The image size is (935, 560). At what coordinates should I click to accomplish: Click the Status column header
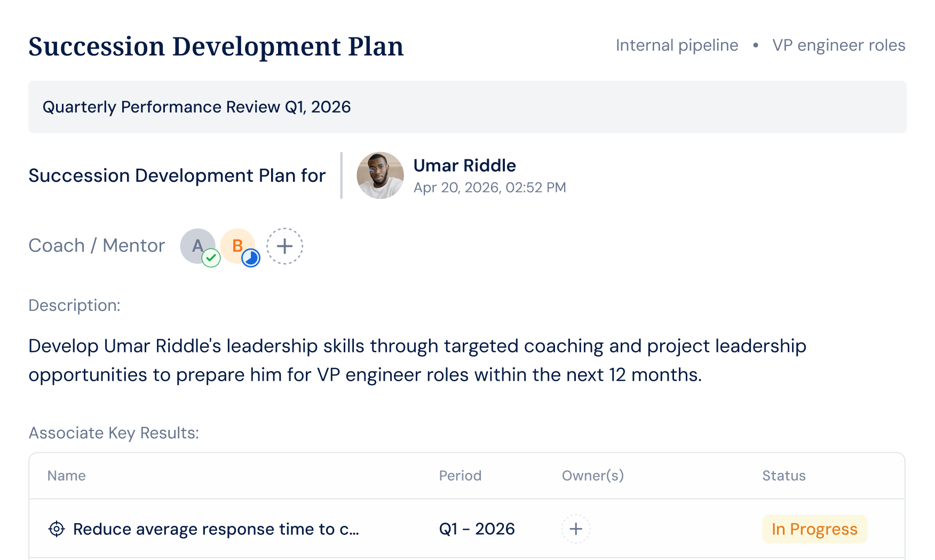783,475
